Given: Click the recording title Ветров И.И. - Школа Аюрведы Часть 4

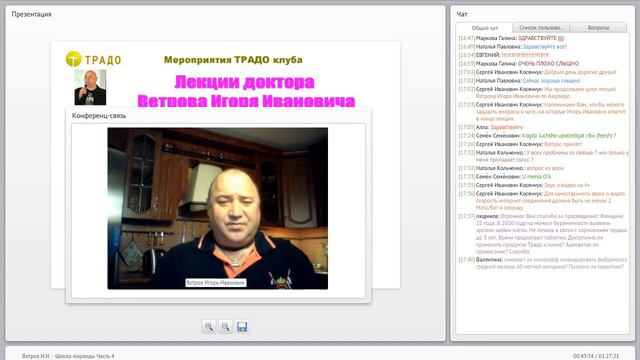Looking at the screenshot, I should (x=68, y=356).
